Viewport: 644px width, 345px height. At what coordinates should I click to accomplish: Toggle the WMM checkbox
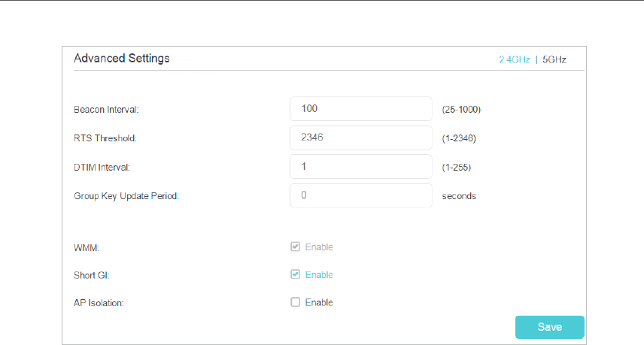click(296, 247)
